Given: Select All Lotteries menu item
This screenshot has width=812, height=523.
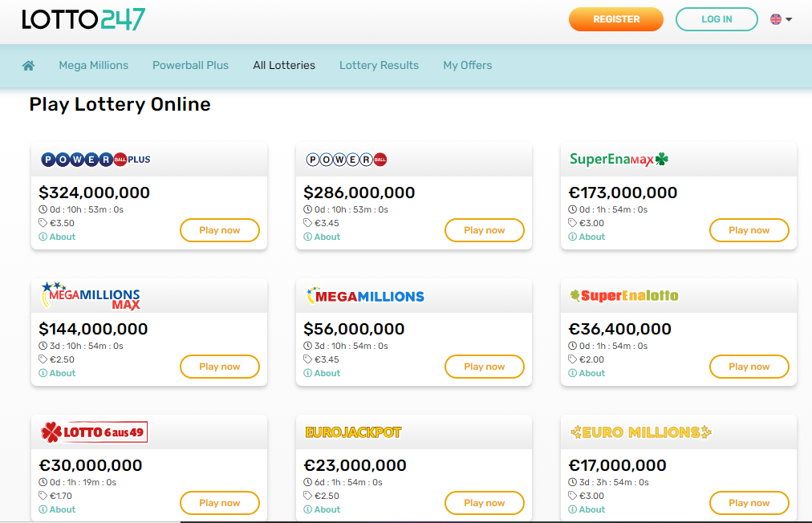Looking at the screenshot, I should (284, 65).
